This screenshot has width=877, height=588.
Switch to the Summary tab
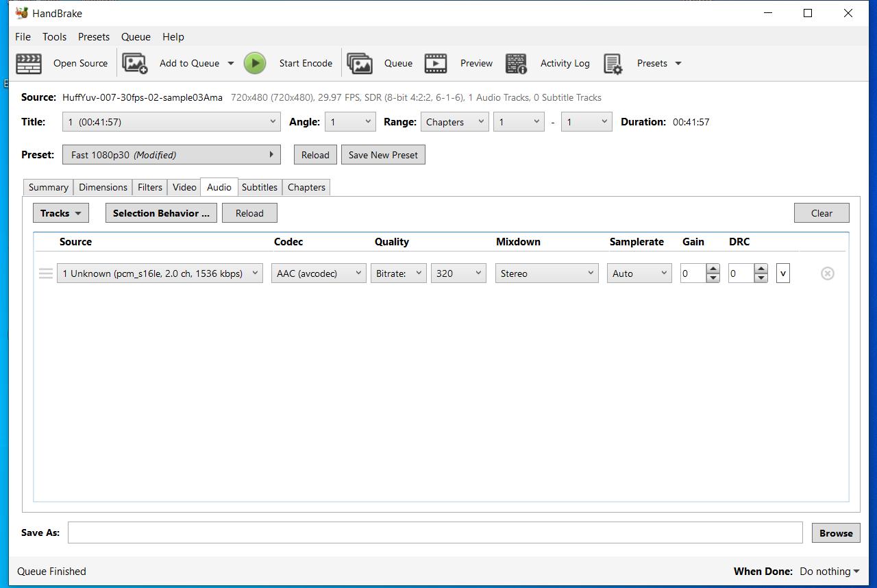48,187
